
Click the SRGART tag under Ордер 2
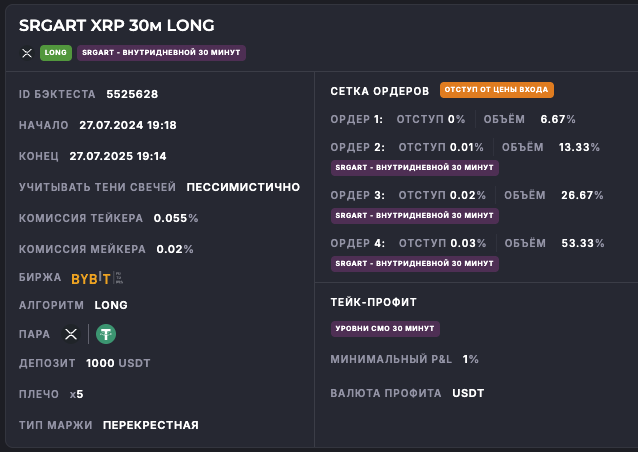(x=414, y=167)
